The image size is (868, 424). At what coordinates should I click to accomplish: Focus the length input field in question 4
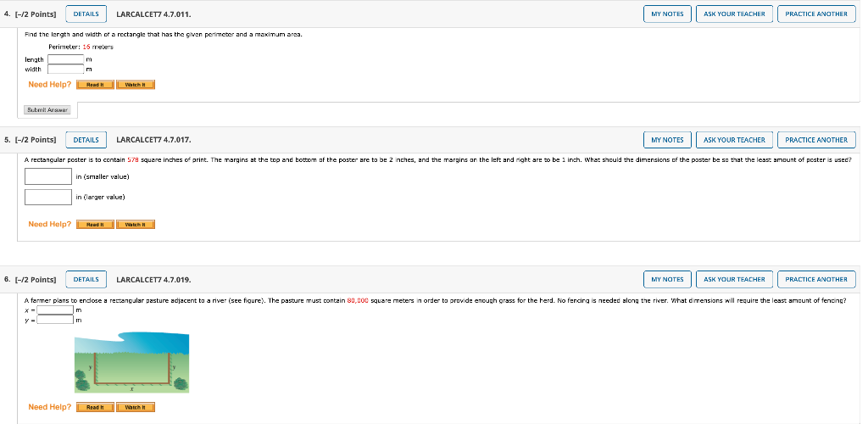coord(66,59)
